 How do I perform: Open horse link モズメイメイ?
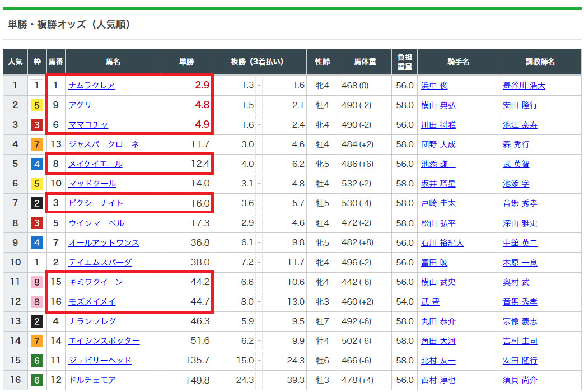[92, 301]
